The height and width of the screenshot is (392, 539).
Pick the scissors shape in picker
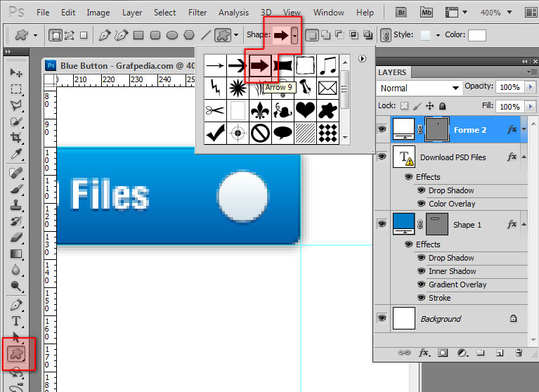coord(216,110)
